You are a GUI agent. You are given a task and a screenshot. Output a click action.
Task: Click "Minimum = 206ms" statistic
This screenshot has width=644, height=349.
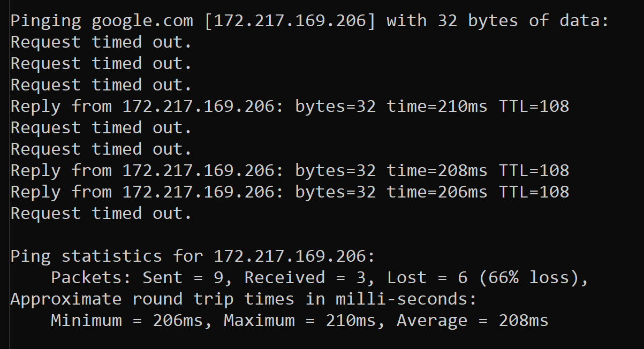(x=132, y=321)
